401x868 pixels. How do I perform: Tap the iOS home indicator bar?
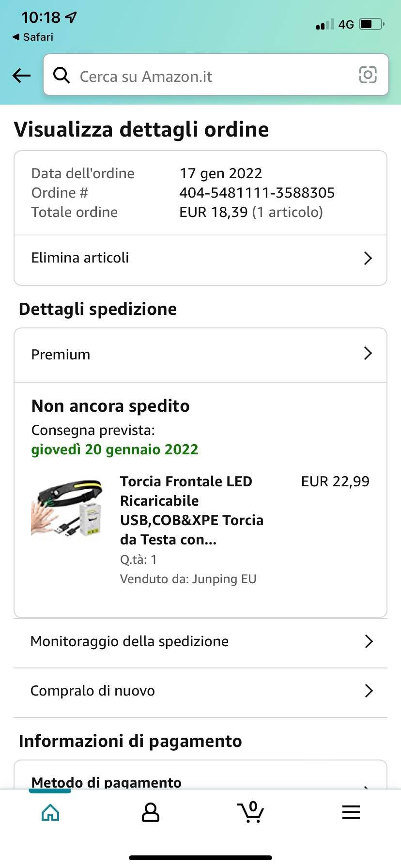(200, 857)
